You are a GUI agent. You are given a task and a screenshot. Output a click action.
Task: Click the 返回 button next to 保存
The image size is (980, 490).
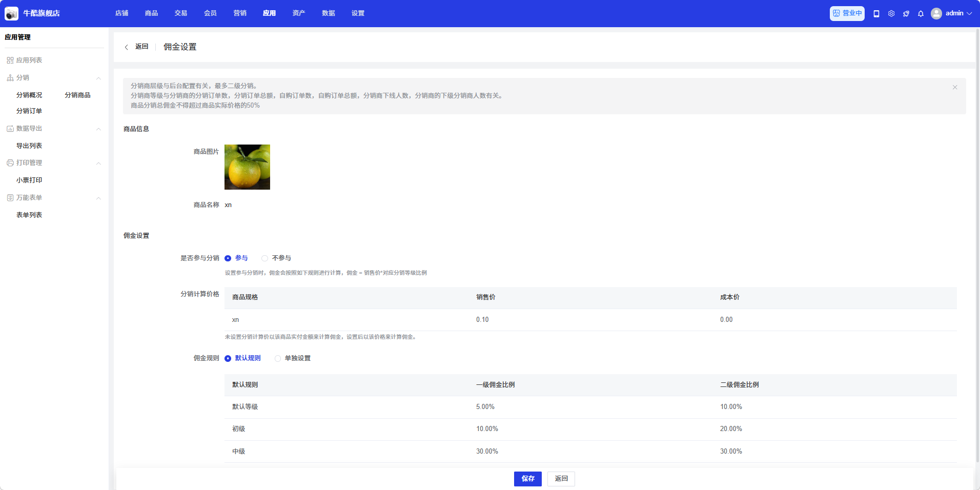[x=561, y=479]
